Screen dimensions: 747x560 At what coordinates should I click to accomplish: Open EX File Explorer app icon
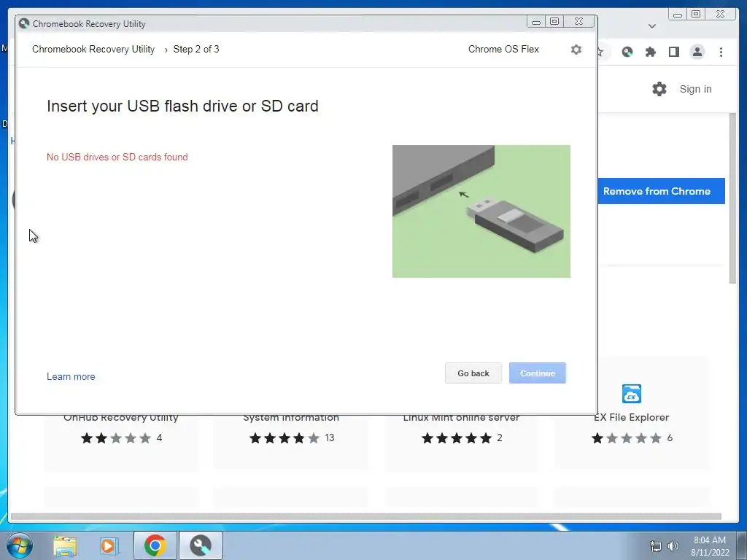tap(632, 394)
